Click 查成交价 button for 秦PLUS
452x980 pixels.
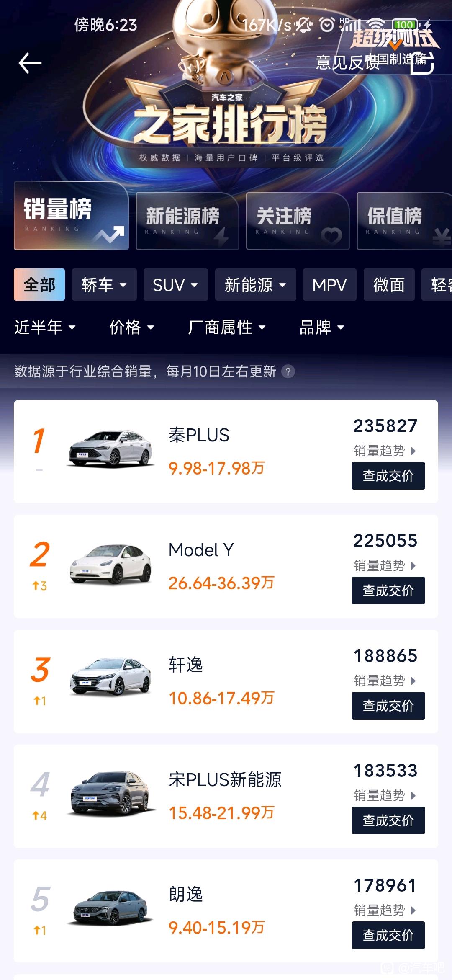pos(388,476)
